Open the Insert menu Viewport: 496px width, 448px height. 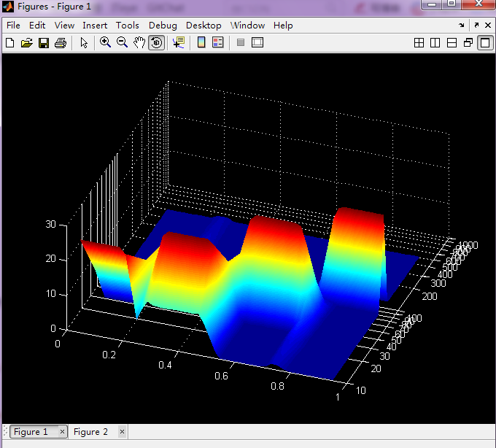[95, 25]
